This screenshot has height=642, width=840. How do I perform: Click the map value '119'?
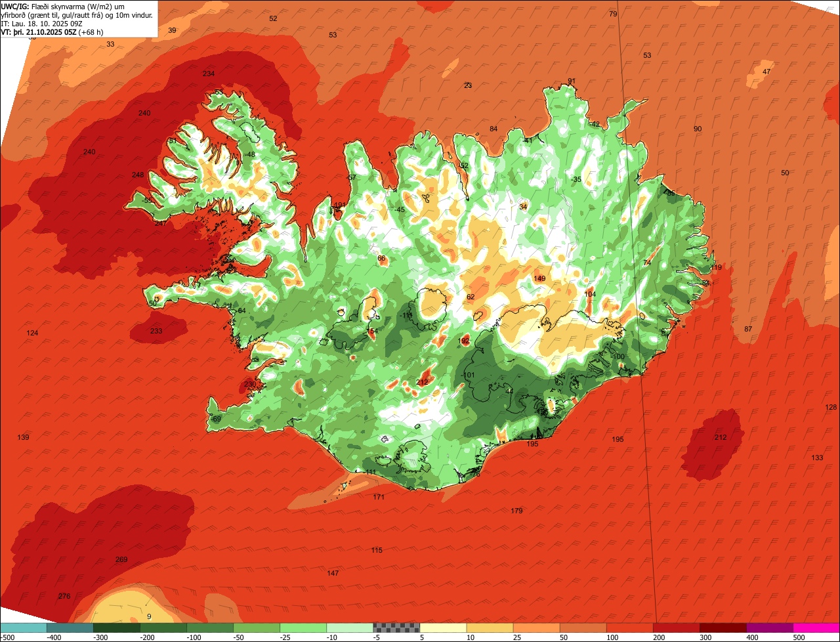715,267
